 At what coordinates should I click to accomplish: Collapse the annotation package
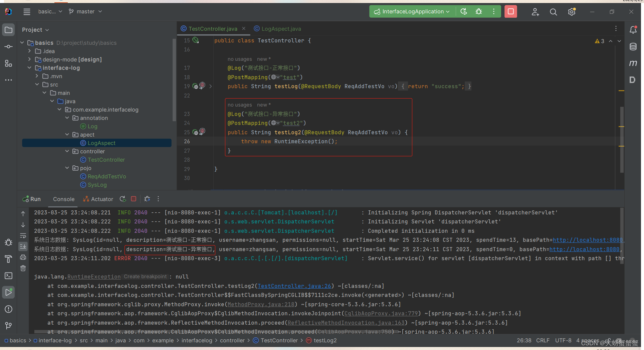(67, 118)
